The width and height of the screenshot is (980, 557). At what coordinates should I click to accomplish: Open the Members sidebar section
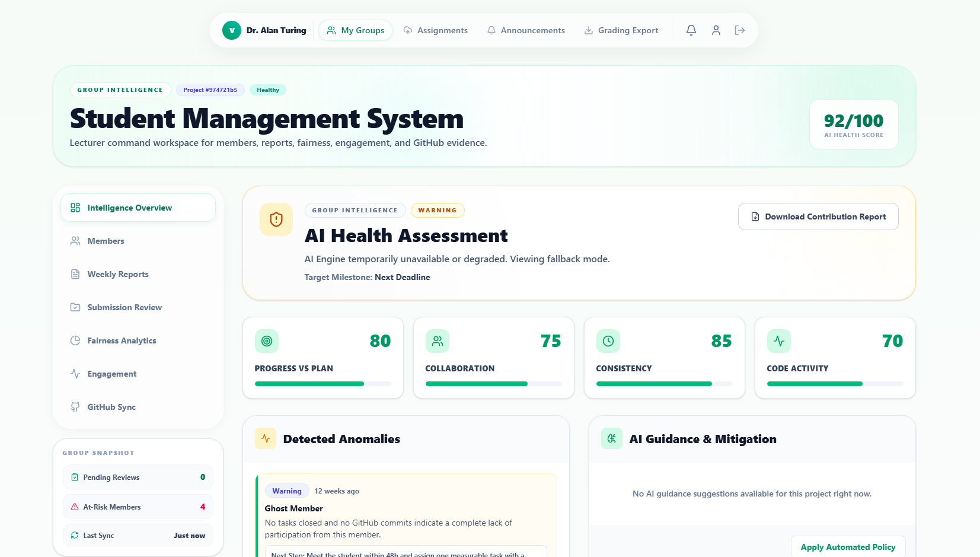point(138,241)
